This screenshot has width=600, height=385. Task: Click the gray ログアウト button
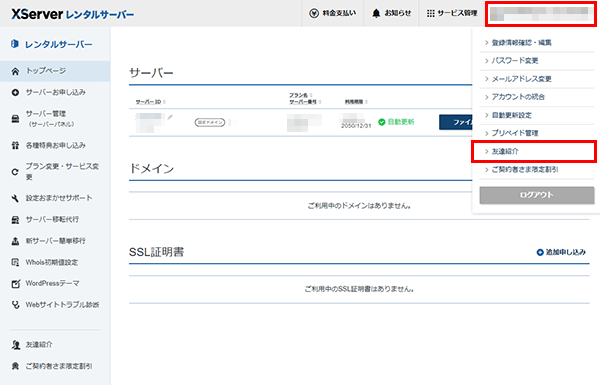click(x=536, y=195)
